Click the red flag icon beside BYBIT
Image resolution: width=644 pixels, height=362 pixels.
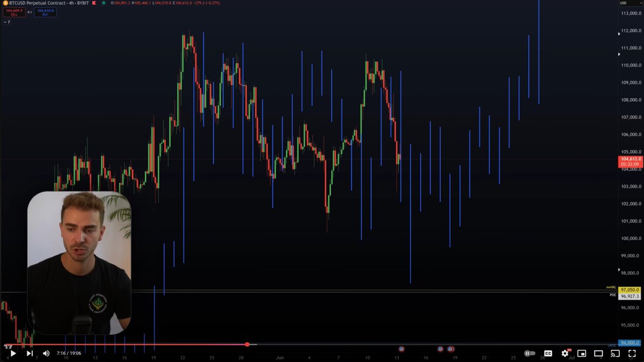click(x=95, y=3)
